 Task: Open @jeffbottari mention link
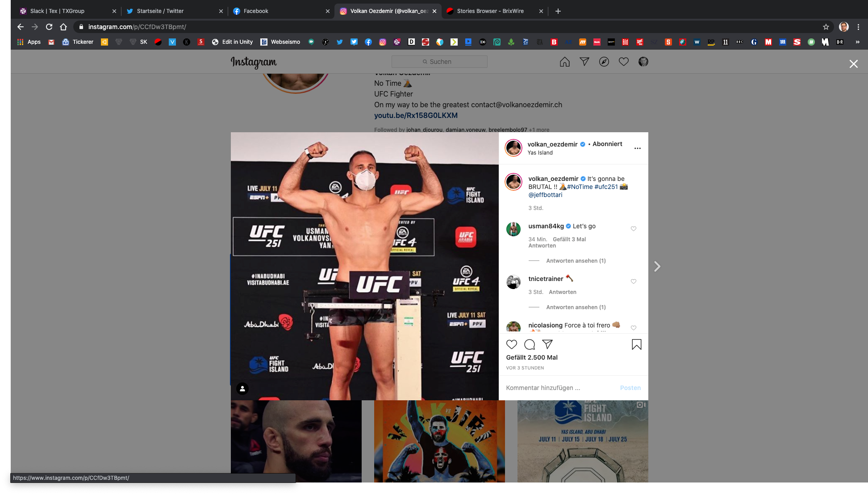(545, 195)
